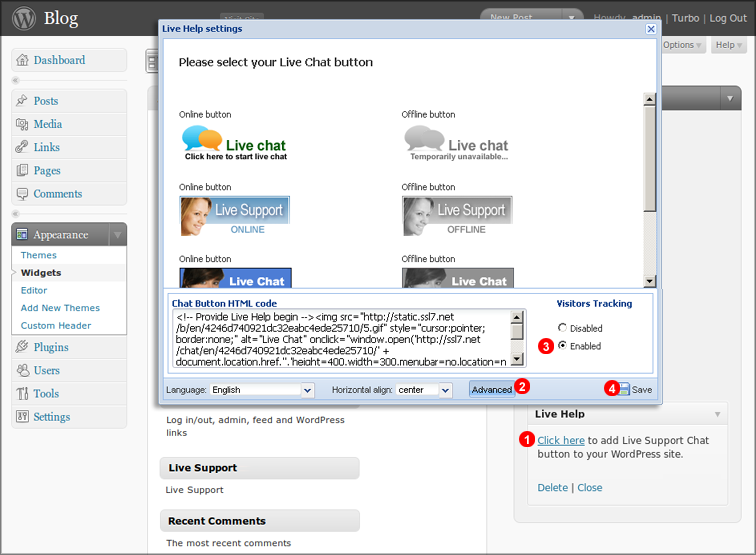Click Delete link in Live Help widget
756x555 pixels.
pyautogui.click(x=553, y=487)
